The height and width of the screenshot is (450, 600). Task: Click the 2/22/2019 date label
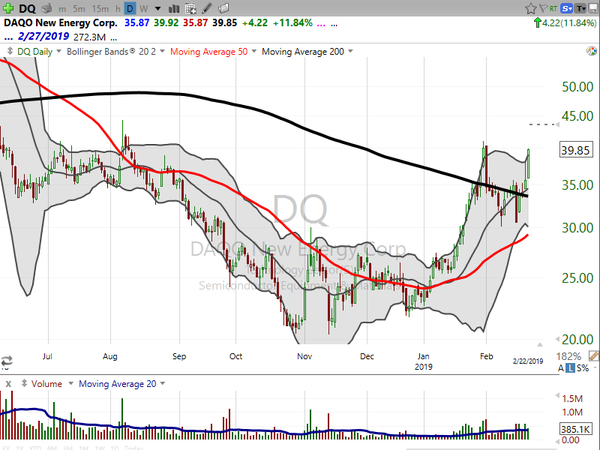pyautogui.click(x=528, y=361)
